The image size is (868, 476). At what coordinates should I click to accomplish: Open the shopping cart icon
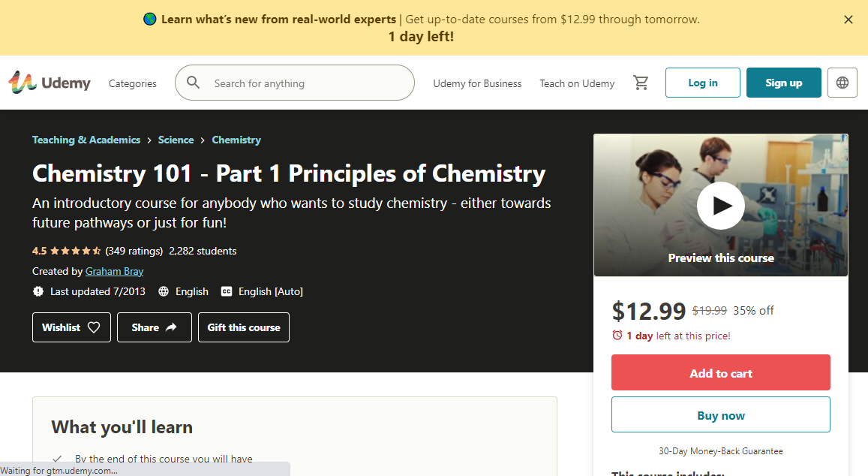[x=641, y=83]
